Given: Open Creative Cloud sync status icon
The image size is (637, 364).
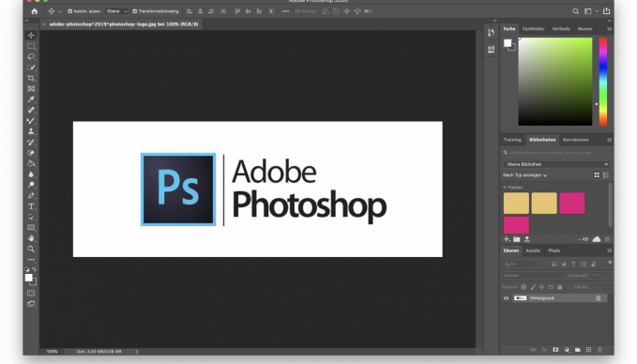Looking at the screenshot, I should pos(597,239).
